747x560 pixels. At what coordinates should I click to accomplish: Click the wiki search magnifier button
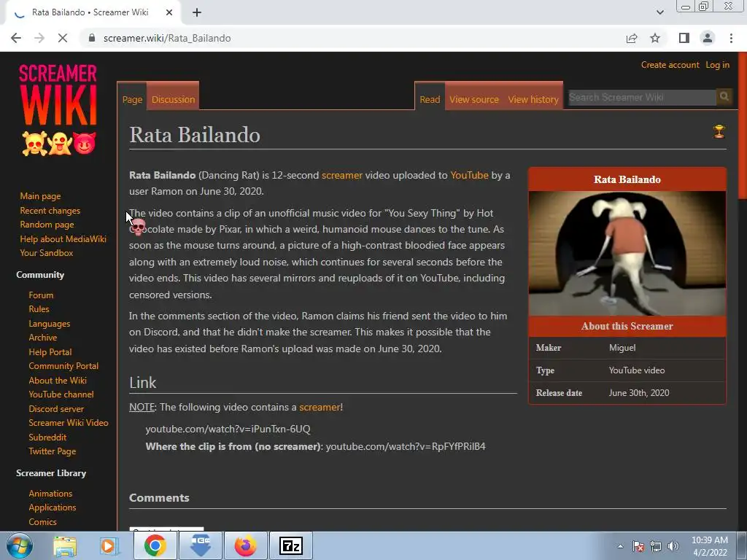click(724, 97)
